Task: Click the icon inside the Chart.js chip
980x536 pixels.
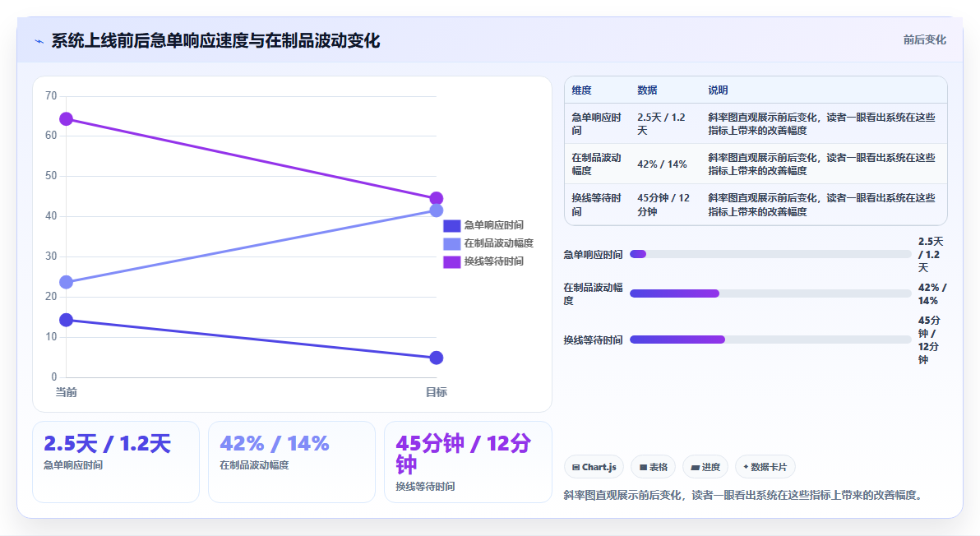Action: (x=576, y=467)
